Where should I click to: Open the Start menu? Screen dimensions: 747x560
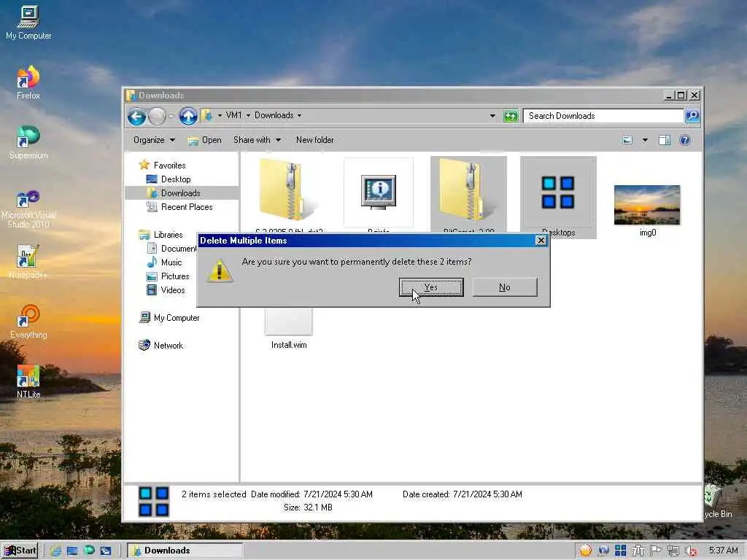point(20,551)
